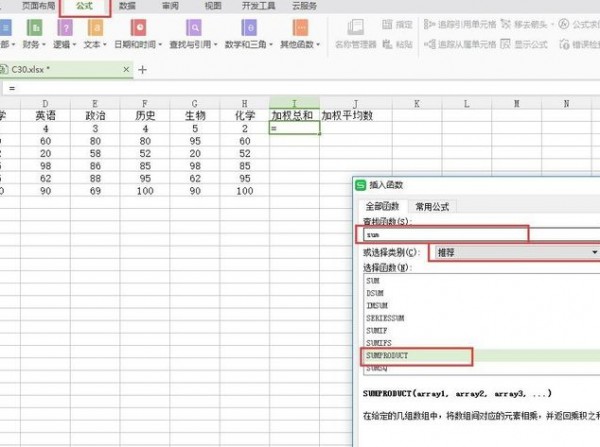The height and width of the screenshot is (447, 600).
Task: Open the 其他函数 menu
Action: pos(300,34)
